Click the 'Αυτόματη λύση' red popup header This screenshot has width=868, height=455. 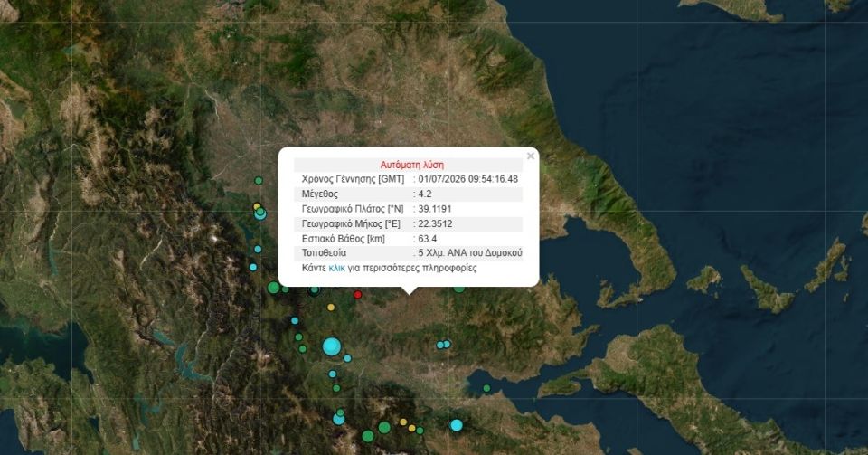coord(412,165)
